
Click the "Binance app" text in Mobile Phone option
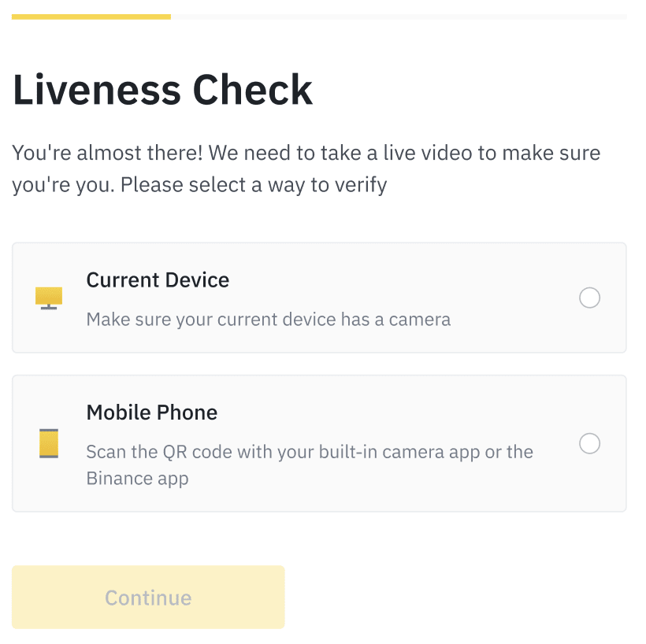point(137,478)
